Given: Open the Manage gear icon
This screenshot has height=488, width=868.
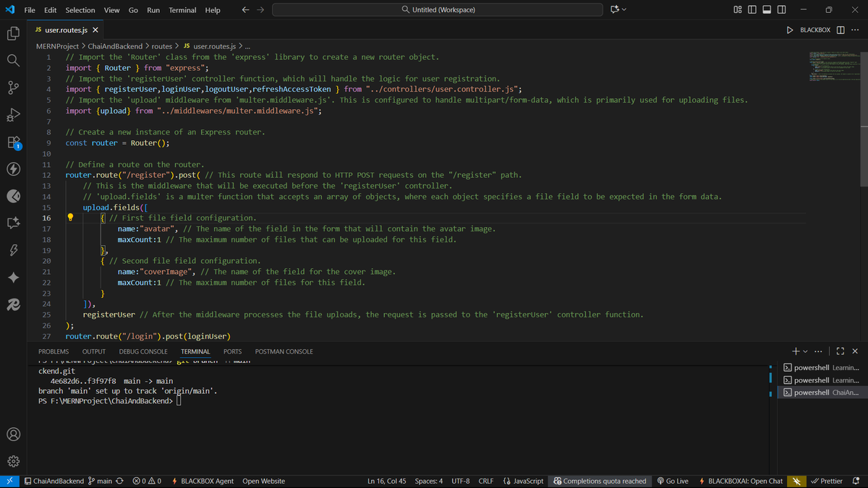Looking at the screenshot, I should coord(12,461).
